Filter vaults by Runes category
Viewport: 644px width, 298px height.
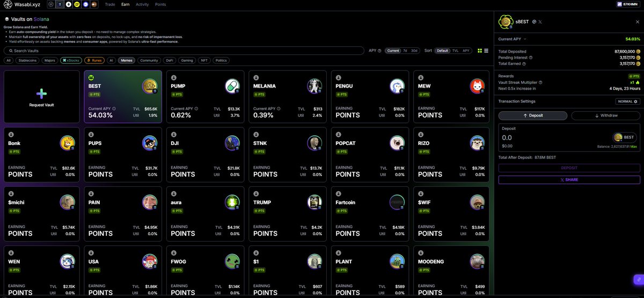point(94,61)
